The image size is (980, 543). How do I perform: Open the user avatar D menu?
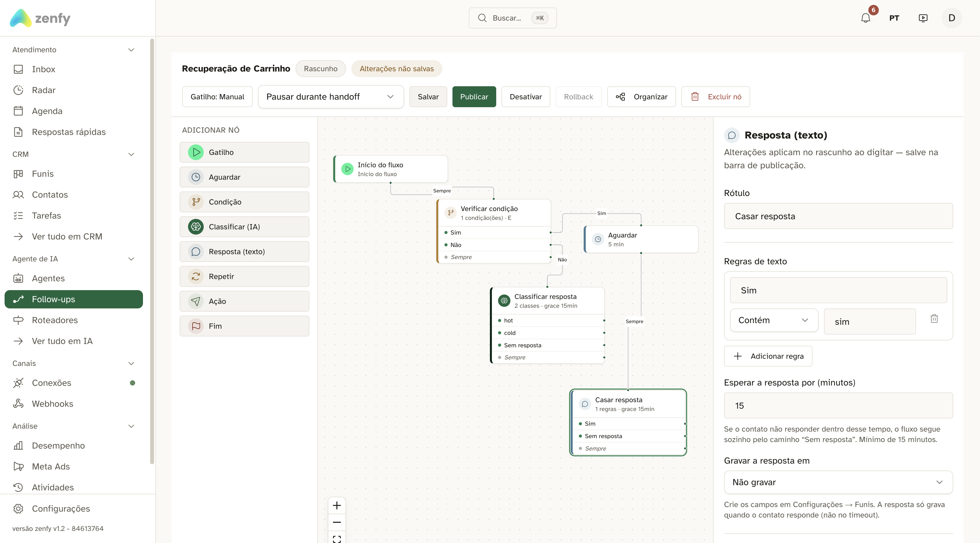click(x=952, y=18)
